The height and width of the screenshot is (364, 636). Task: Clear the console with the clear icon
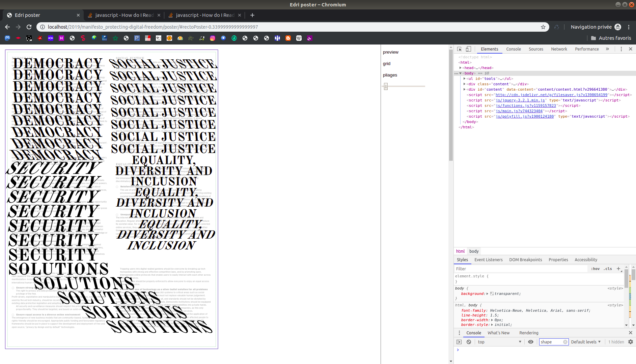click(x=469, y=342)
